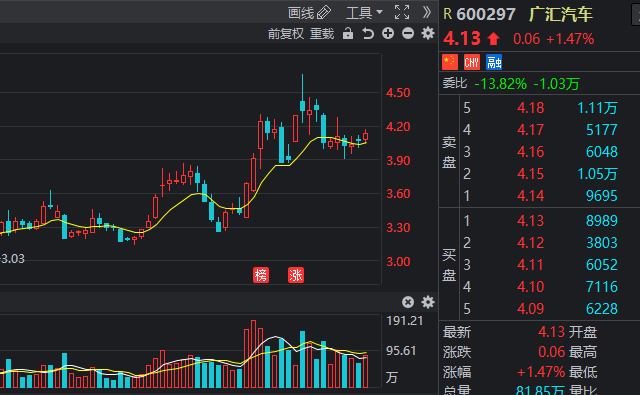Click the 委比 -13.82% value
640x395 pixels.
[500, 84]
